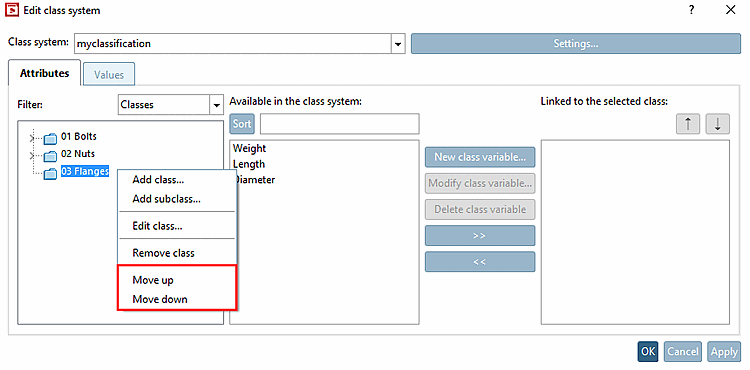This screenshot has width=750, height=370.
Task: Open the Filter Classes dropdown
Action: coord(216,105)
